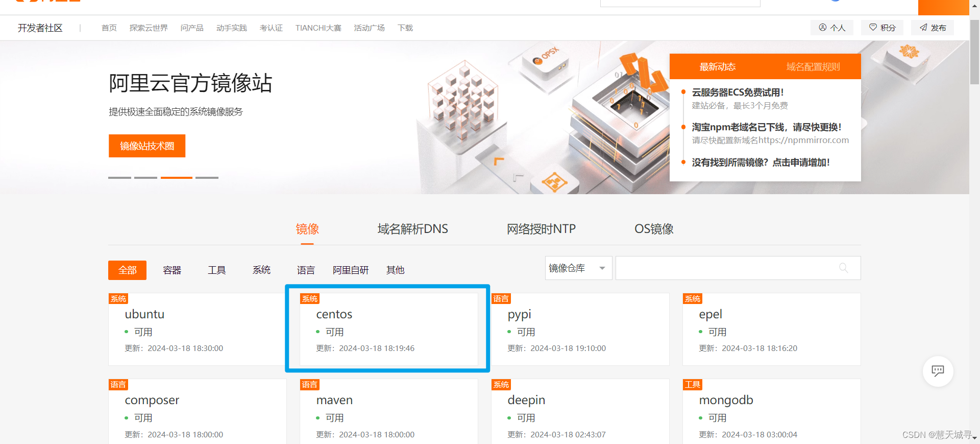Viewport: 980px width, 444px height.
Task: Click the page vertical scrollbar
Action: point(974,51)
